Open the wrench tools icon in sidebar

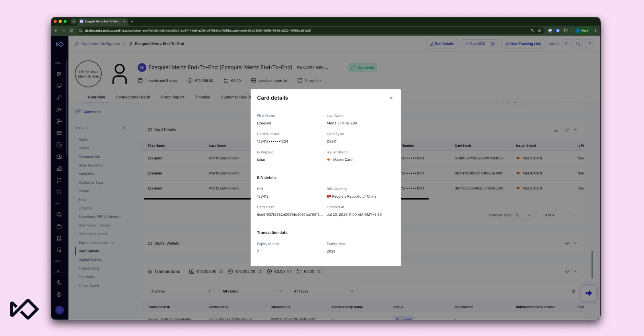pyautogui.click(x=59, y=283)
